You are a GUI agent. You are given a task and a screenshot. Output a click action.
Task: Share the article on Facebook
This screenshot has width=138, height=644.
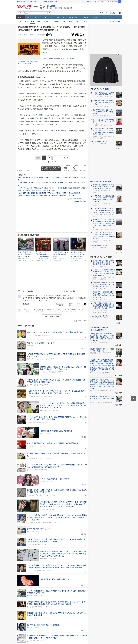(x=51, y=35)
